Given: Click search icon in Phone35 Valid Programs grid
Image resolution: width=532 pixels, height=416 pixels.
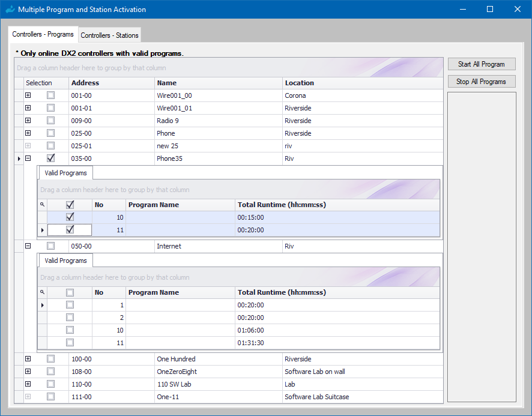Looking at the screenshot, I should [x=43, y=205].
